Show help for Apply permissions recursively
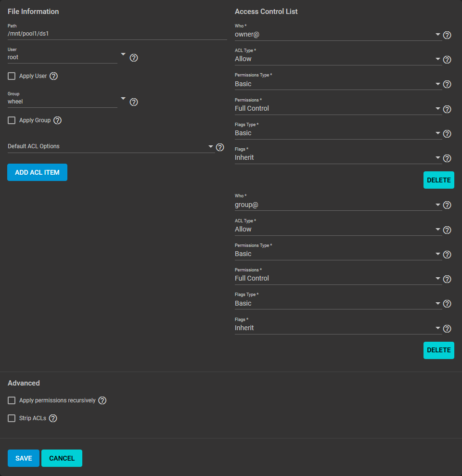This screenshot has height=476, width=462. pyautogui.click(x=102, y=400)
